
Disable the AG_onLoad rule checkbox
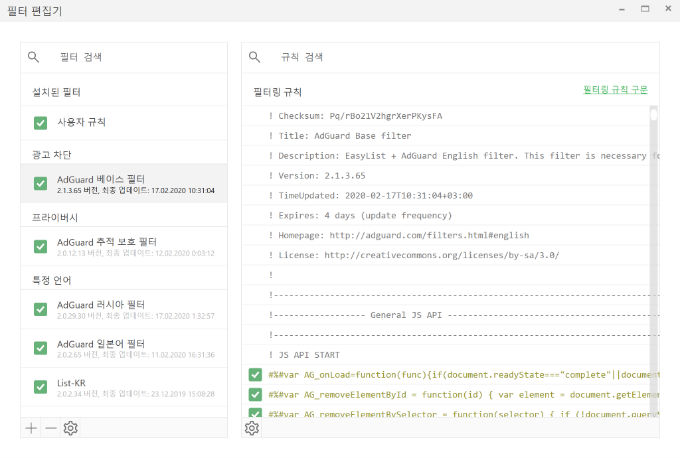[255, 375]
